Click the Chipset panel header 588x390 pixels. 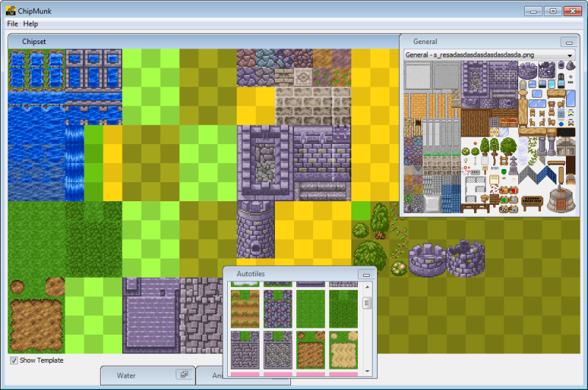(34, 42)
